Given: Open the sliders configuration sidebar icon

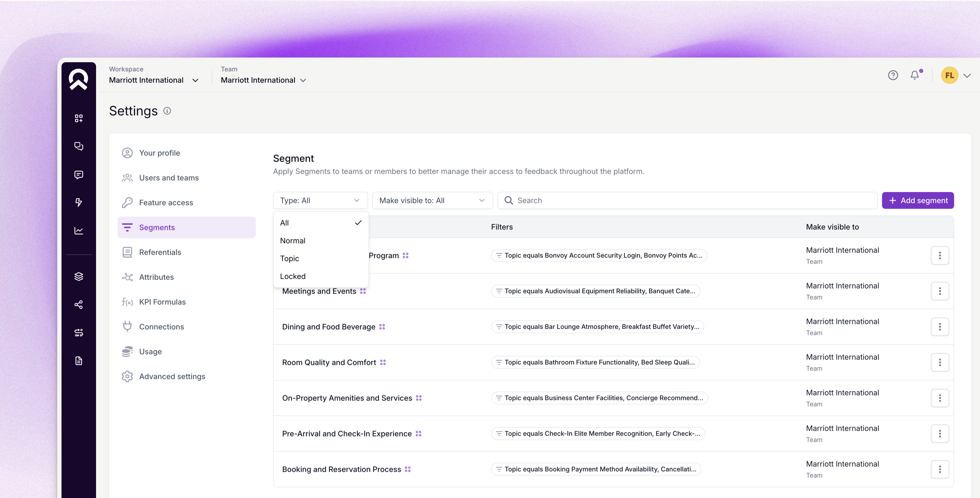Looking at the screenshot, I should point(78,333).
